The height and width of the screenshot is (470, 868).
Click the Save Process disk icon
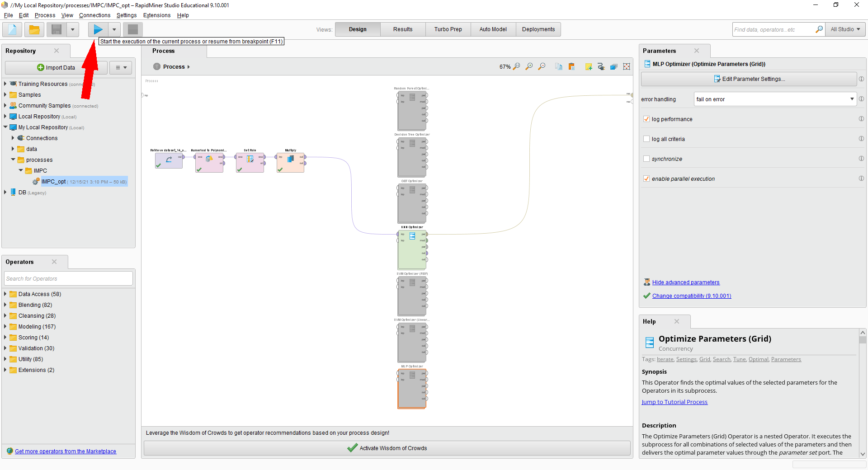tap(57, 29)
